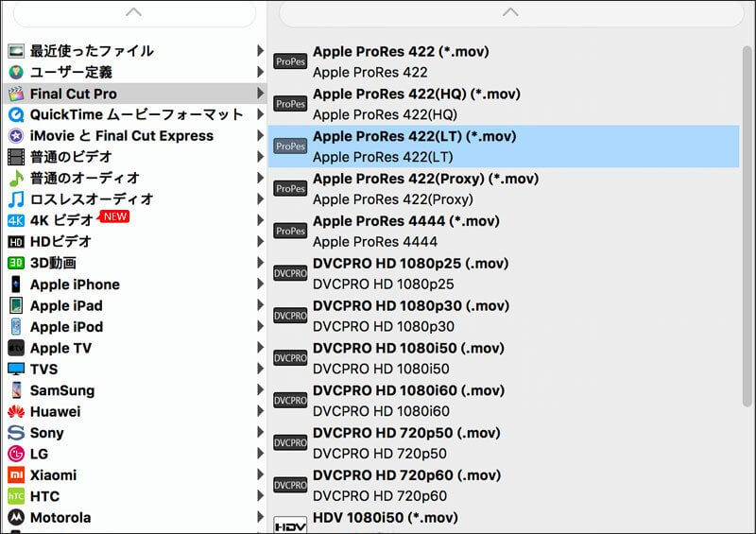
Task: Expand the QuickTime ムービーフォーマット arrow
Action: (x=261, y=114)
